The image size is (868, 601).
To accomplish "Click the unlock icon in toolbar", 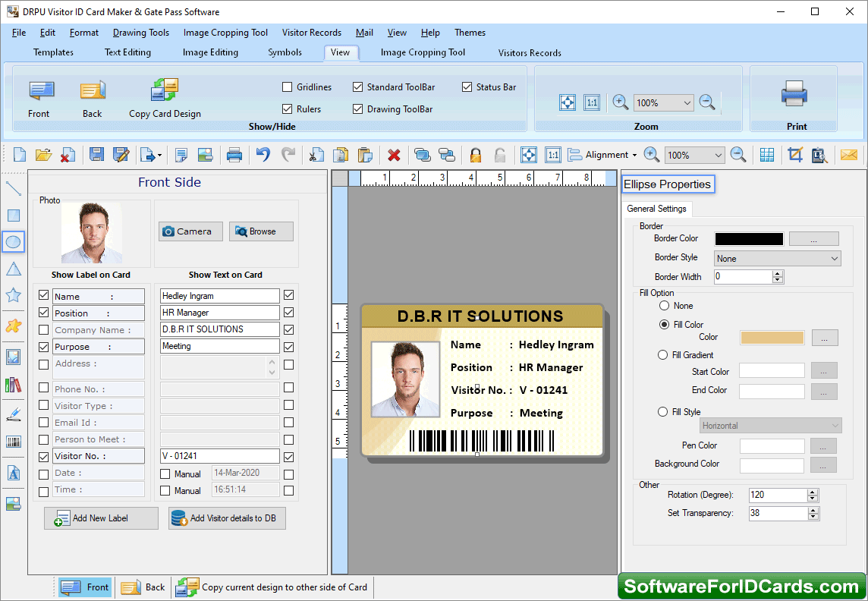I will click(x=500, y=155).
